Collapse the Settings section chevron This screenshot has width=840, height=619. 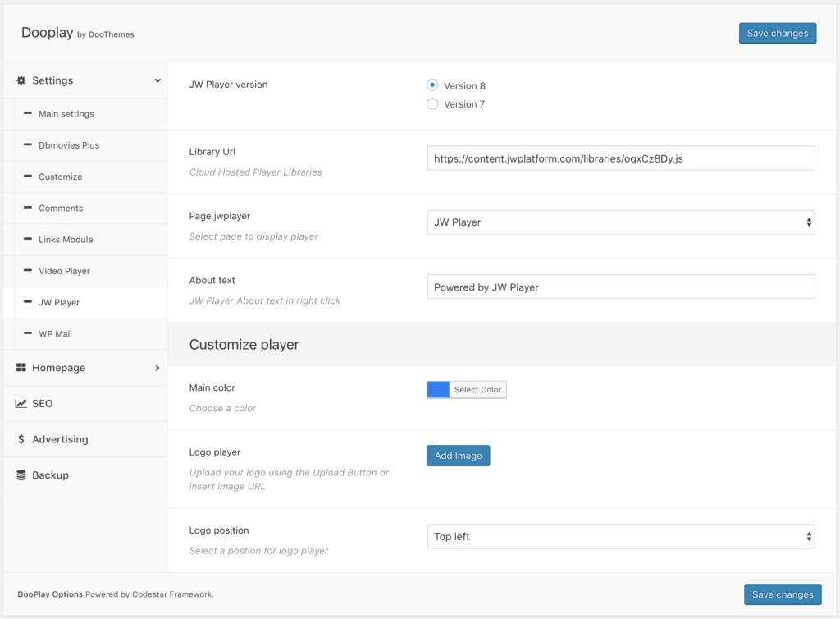(x=157, y=80)
